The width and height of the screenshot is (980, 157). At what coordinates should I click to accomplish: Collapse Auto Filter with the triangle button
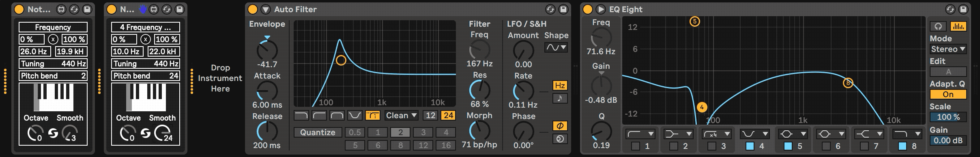[x=265, y=9]
